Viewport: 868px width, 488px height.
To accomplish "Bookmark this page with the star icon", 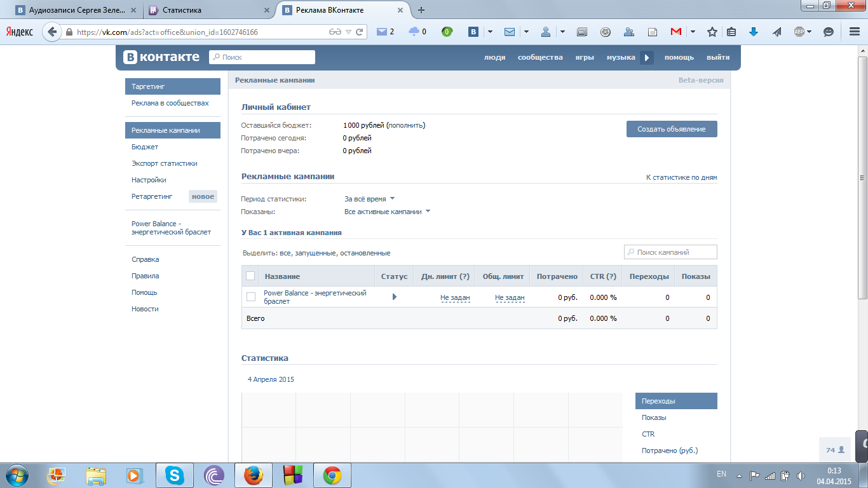I will 712,32.
